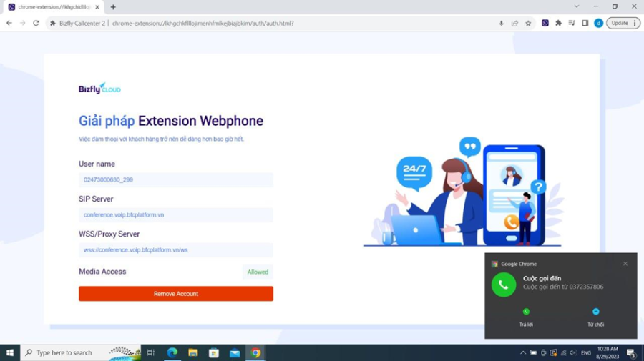The image size is (644, 361).
Task: Open Microsoft Store from the taskbar
Action: 213,353
